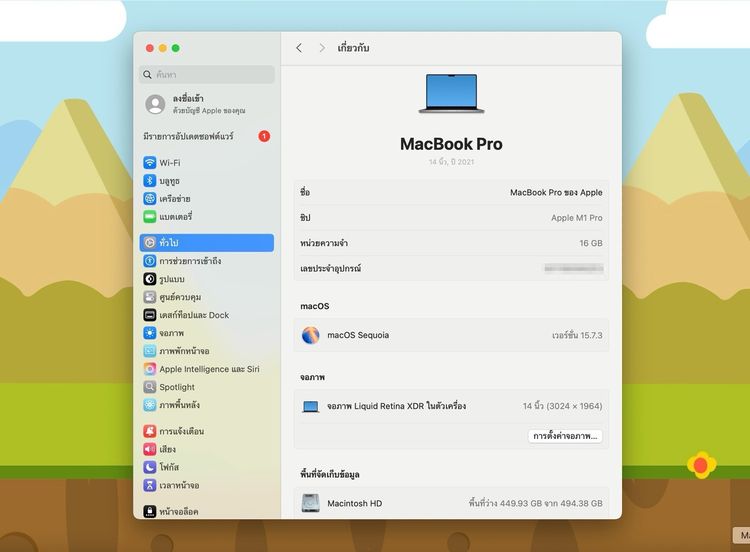Open Control Center (ศูนย์ควบคุม) settings
Screen dimensions: 750x552
click(180, 297)
